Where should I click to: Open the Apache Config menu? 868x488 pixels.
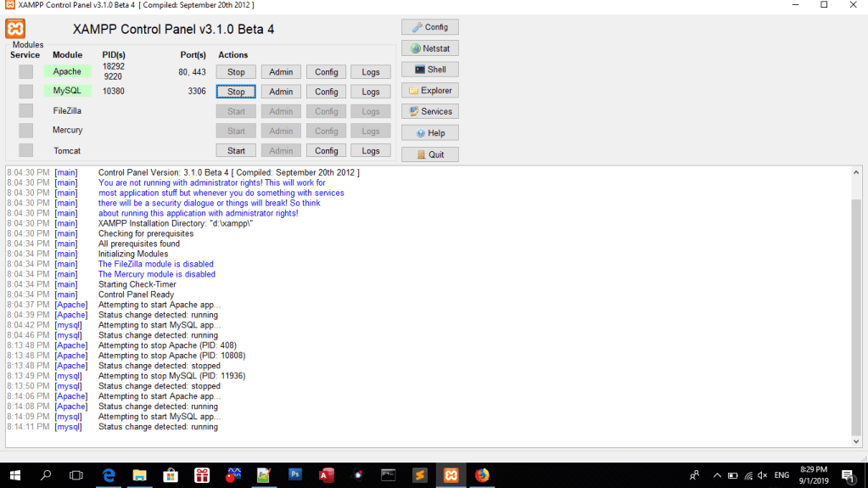[x=327, y=72]
